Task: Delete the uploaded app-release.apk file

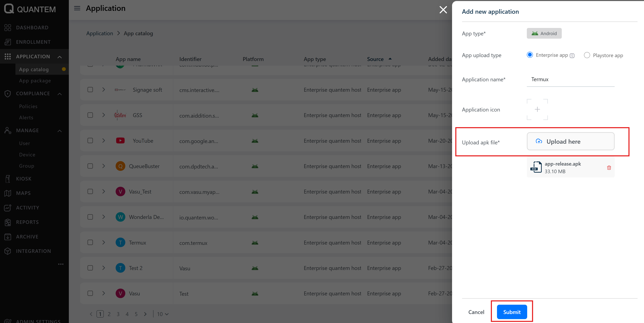Action: 609,168
